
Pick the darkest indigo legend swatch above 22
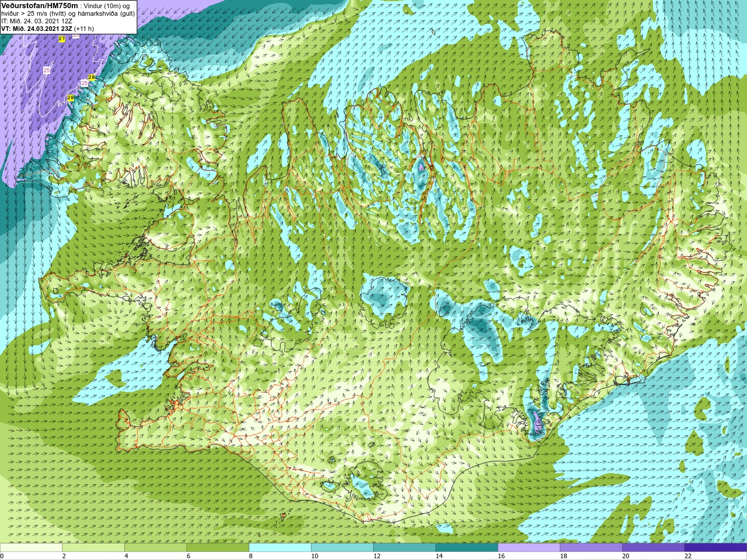pos(716,548)
